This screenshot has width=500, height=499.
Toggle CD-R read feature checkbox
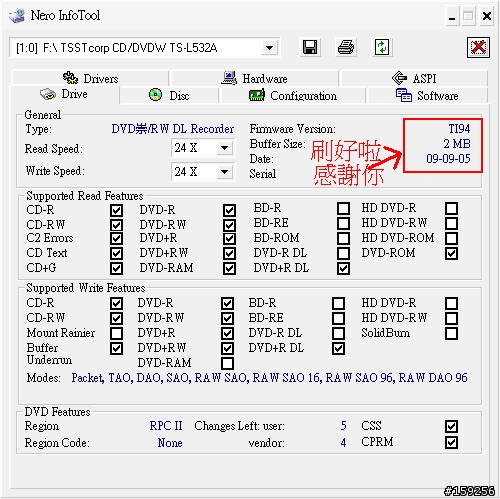point(116,210)
